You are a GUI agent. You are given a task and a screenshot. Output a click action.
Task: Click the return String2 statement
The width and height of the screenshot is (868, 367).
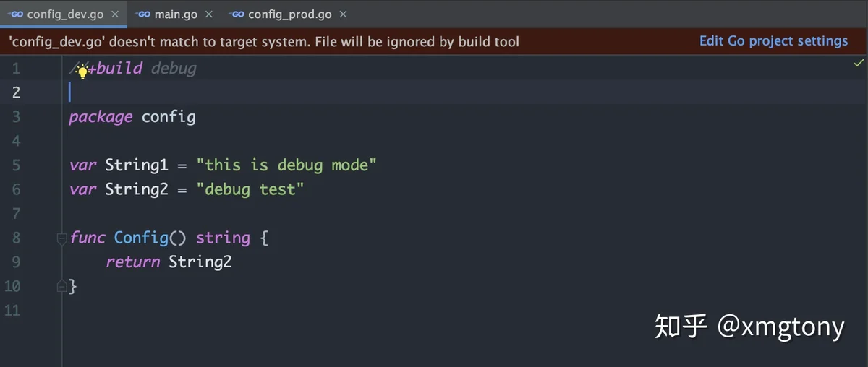coord(169,262)
